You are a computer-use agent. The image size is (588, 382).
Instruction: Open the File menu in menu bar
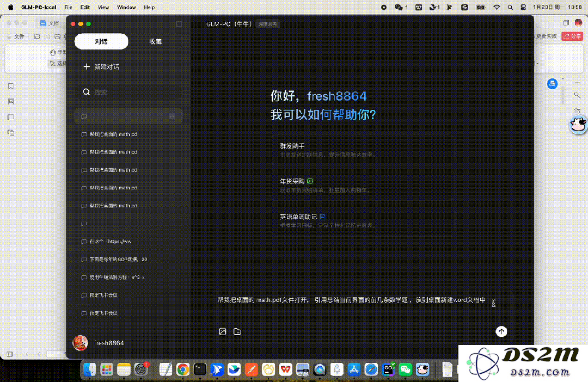tap(68, 7)
